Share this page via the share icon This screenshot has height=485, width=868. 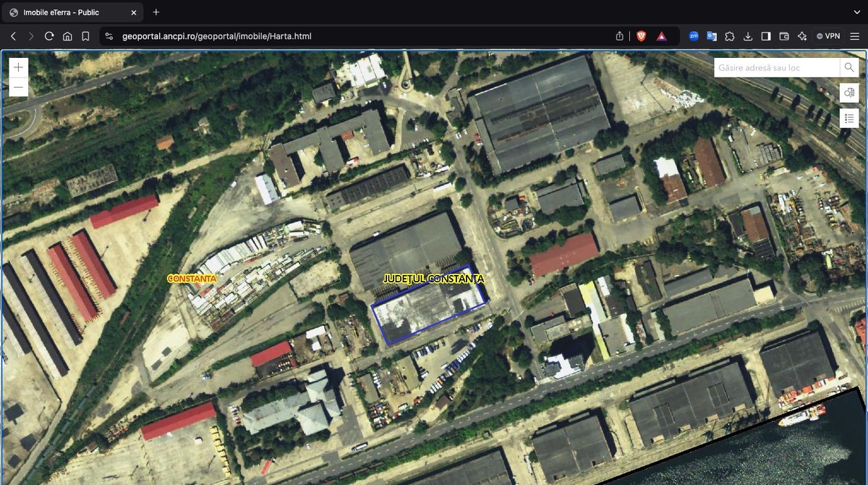pyautogui.click(x=620, y=35)
